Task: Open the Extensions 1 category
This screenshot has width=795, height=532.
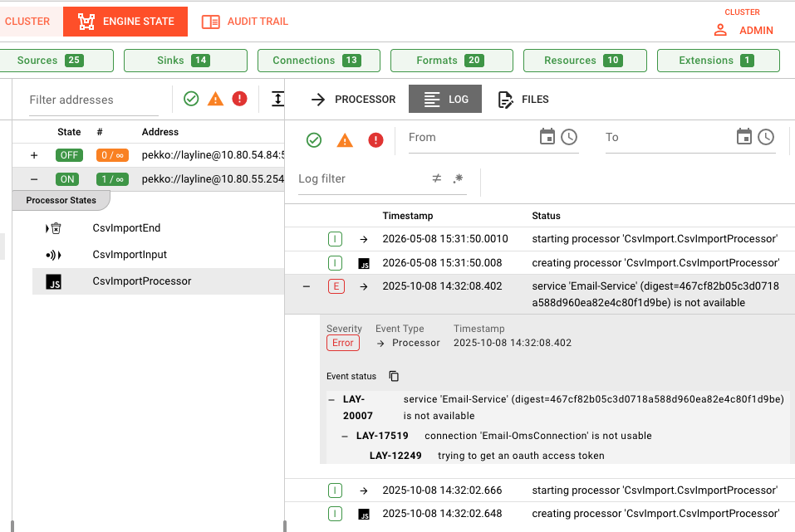Action: pos(719,61)
